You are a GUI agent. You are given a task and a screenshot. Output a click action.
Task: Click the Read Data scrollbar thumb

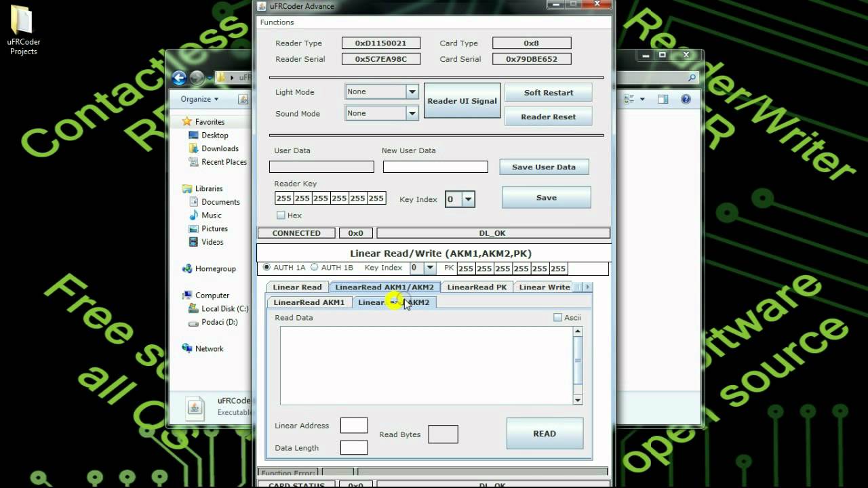pyautogui.click(x=578, y=360)
